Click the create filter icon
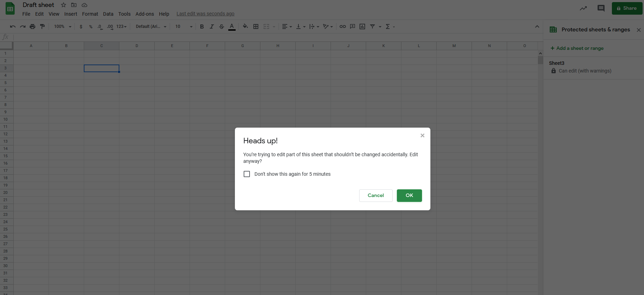The width and height of the screenshot is (644, 295). coord(372,27)
